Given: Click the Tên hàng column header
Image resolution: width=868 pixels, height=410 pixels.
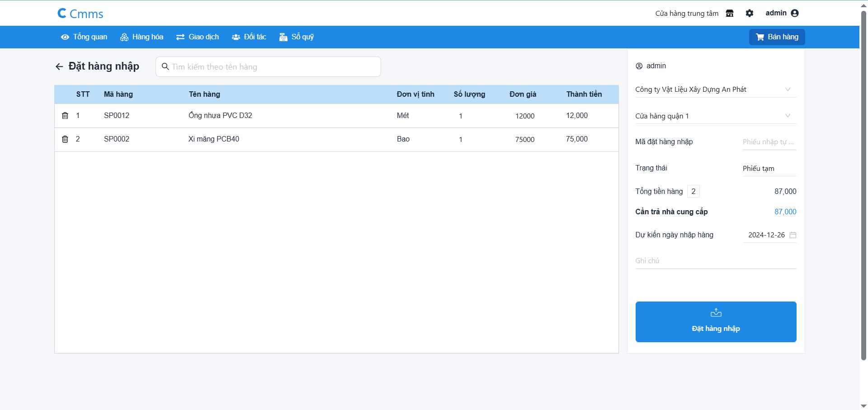Looking at the screenshot, I should (204, 94).
